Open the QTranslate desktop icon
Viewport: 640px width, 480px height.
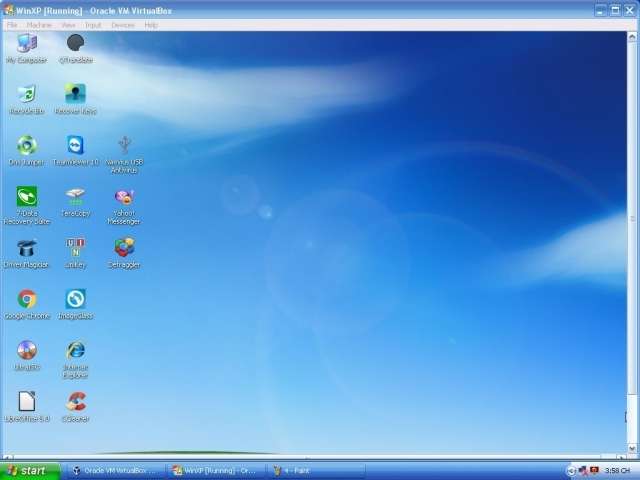(75, 44)
